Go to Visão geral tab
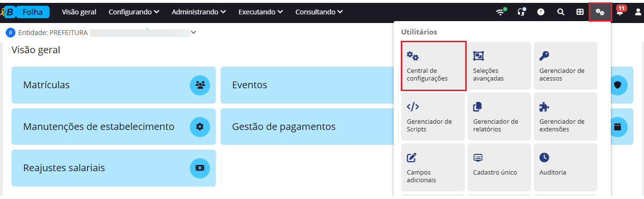 pyautogui.click(x=79, y=12)
